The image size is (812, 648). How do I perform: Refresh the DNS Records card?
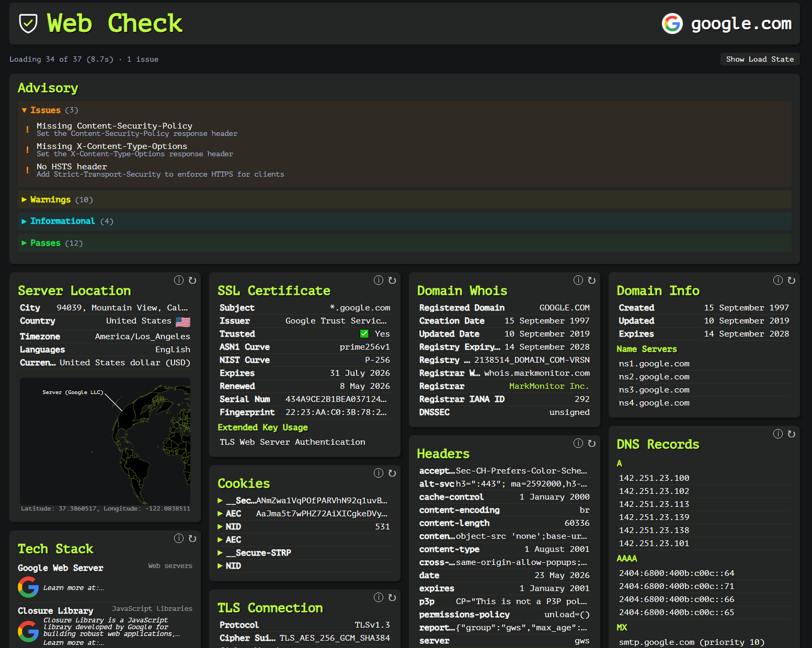pyautogui.click(x=792, y=434)
